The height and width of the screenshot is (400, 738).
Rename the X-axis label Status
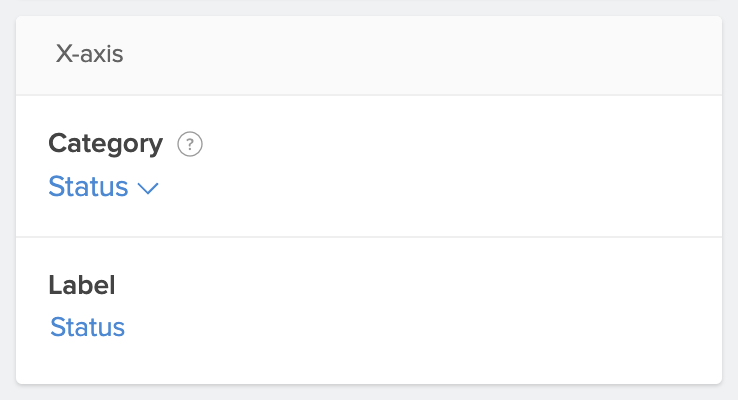[87, 327]
